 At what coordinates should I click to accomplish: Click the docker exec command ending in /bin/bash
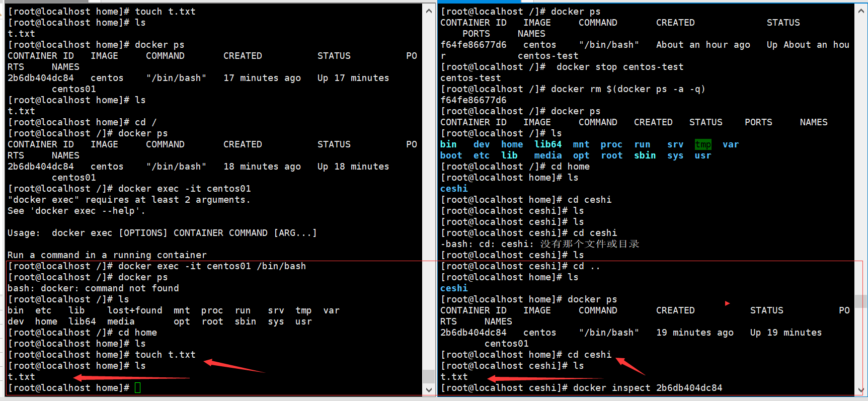click(212, 266)
